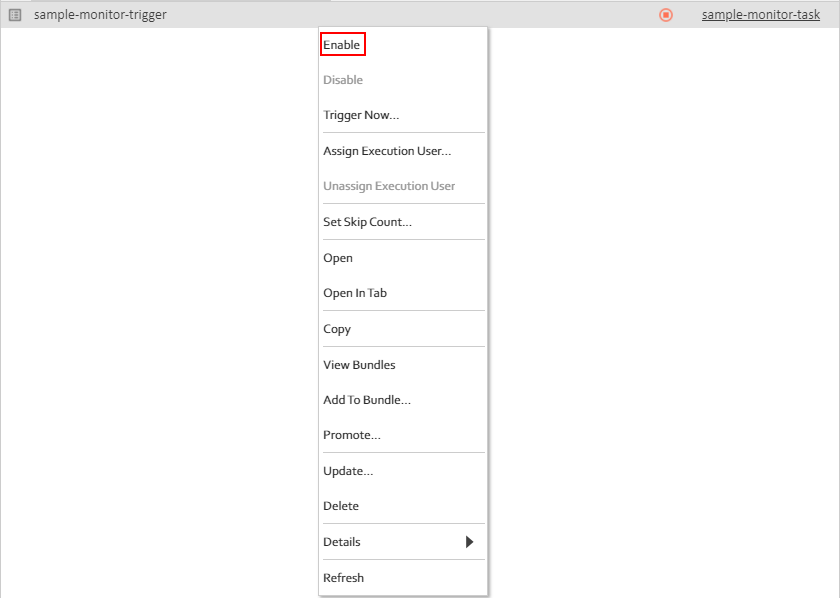
Task: Choose Enable from the context menu
Action: 342,45
